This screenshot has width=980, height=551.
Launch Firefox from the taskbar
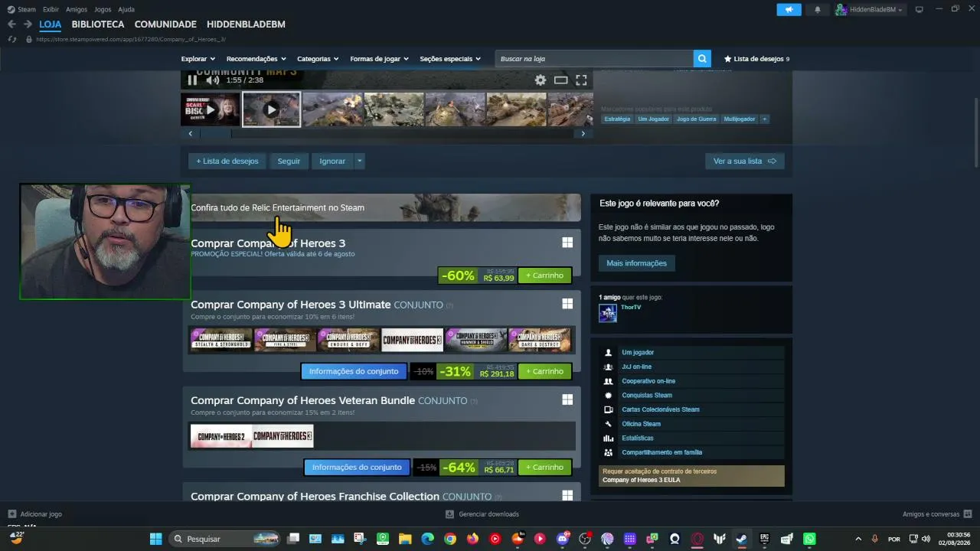(x=472, y=539)
